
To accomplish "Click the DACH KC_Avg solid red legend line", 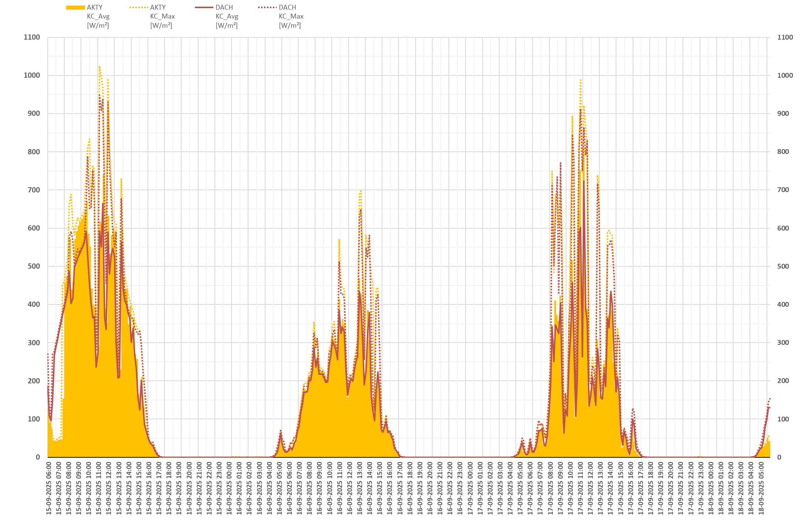I will coord(204,7).
